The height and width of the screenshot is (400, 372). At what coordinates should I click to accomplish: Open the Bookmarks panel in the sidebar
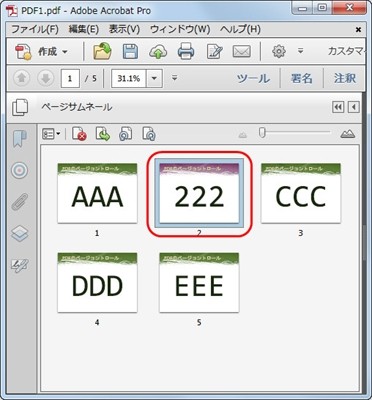20,139
